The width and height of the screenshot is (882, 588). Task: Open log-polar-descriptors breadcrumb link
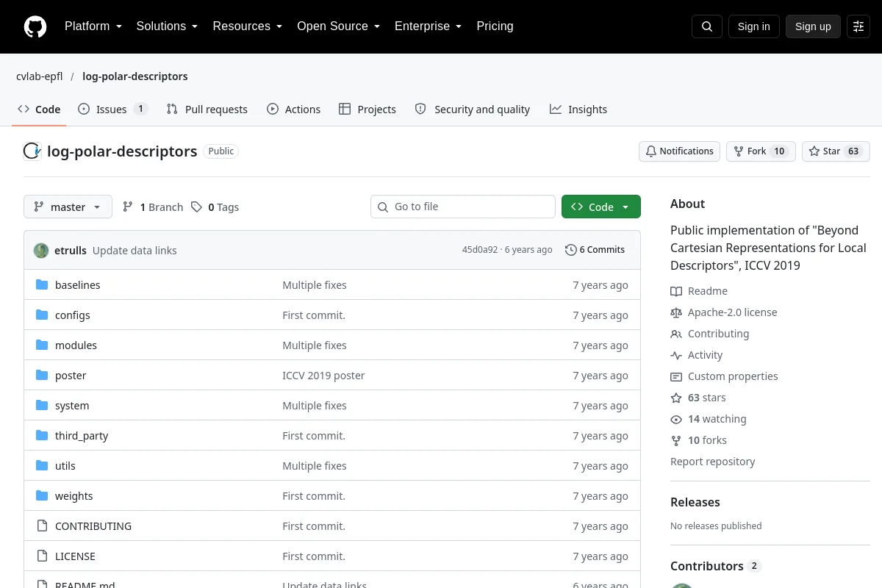(x=135, y=76)
